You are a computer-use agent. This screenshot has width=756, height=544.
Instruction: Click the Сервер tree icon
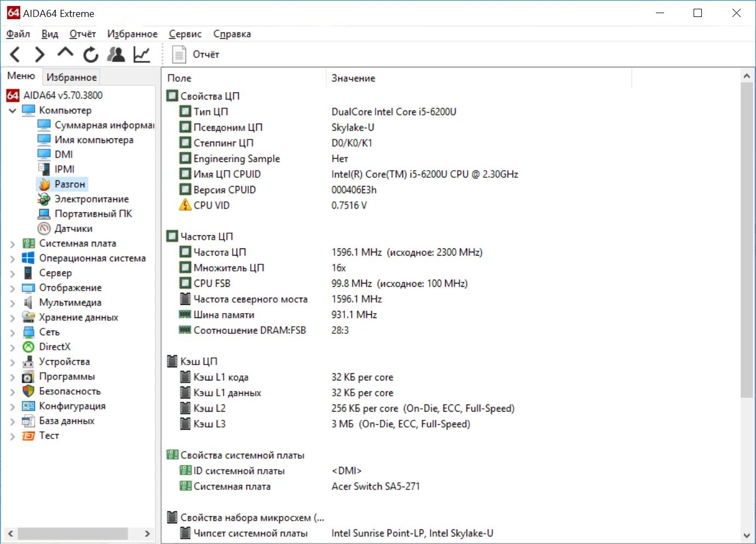(x=28, y=273)
